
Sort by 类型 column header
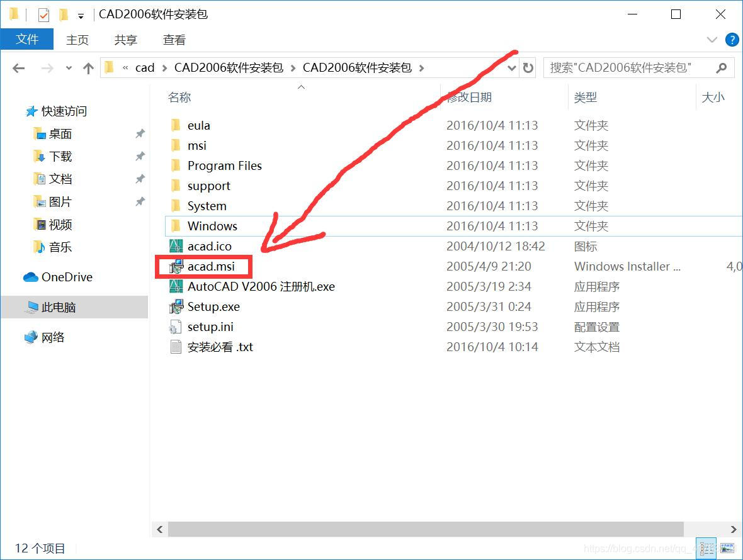coord(586,98)
